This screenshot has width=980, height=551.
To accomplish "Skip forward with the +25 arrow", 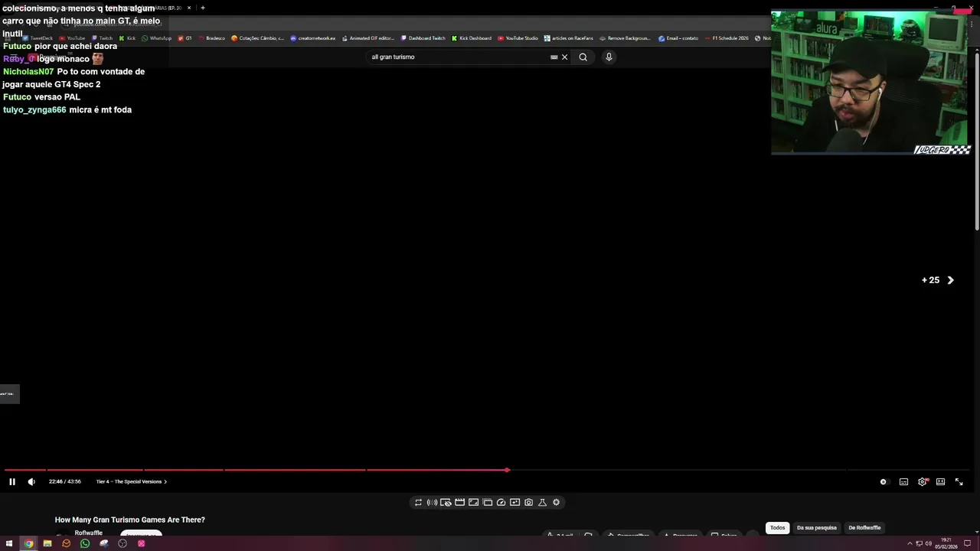I will [950, 280].
